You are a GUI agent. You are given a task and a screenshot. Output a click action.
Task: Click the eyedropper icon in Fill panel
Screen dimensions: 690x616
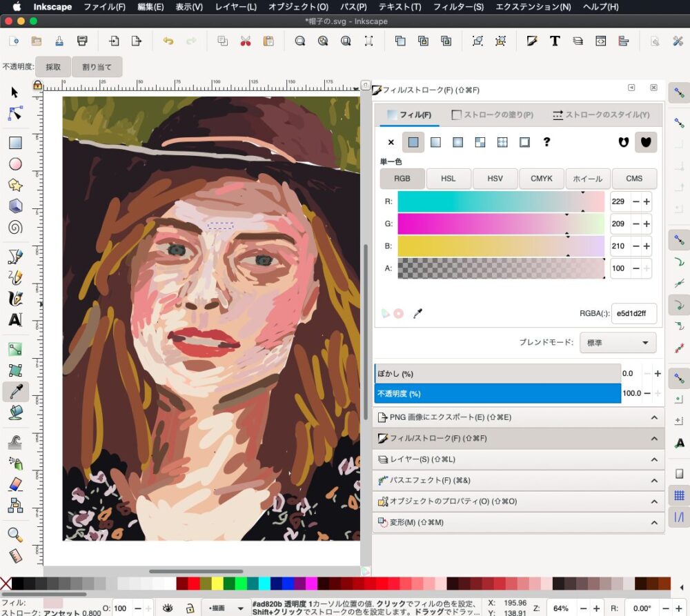[417, 314]
